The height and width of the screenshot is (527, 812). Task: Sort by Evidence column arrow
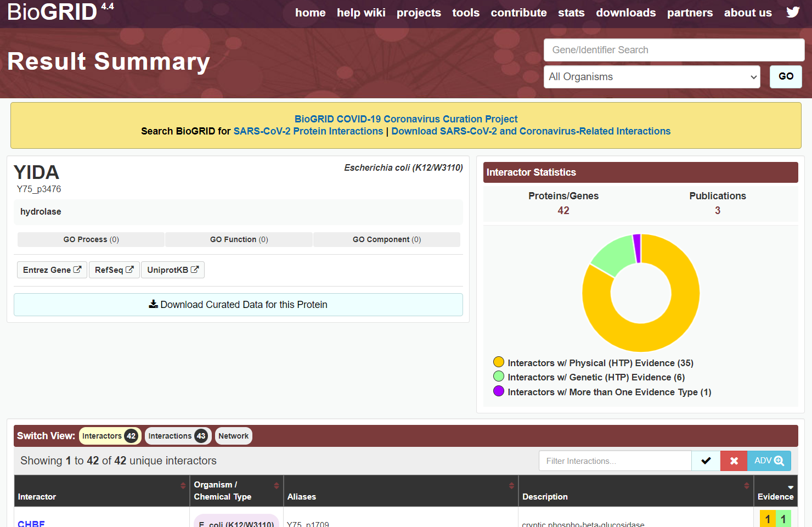pyautogui.click(x=791, y=487)
